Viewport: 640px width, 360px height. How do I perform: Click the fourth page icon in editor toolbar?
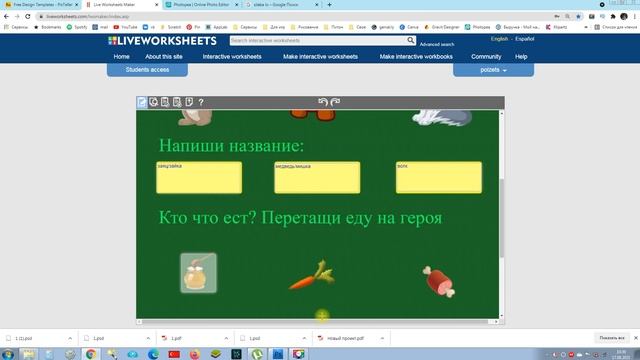pos(177,102)
